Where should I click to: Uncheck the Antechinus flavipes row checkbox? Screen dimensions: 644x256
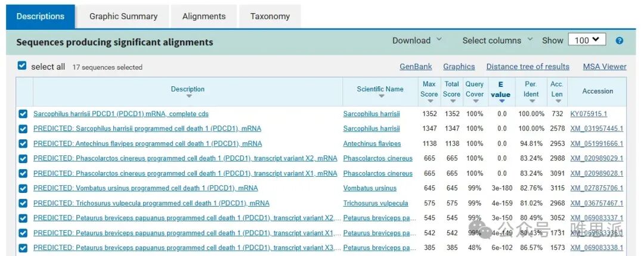(23, 143)
